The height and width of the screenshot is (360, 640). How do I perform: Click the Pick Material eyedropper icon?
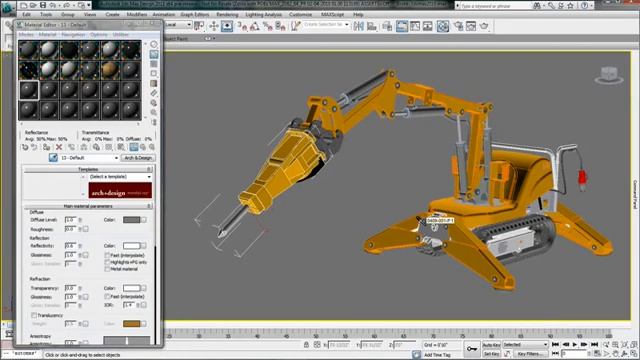click(x=53, y=158)
